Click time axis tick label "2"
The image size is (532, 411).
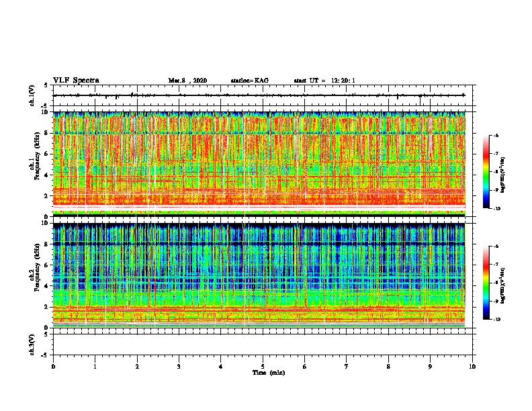[137, 367]
